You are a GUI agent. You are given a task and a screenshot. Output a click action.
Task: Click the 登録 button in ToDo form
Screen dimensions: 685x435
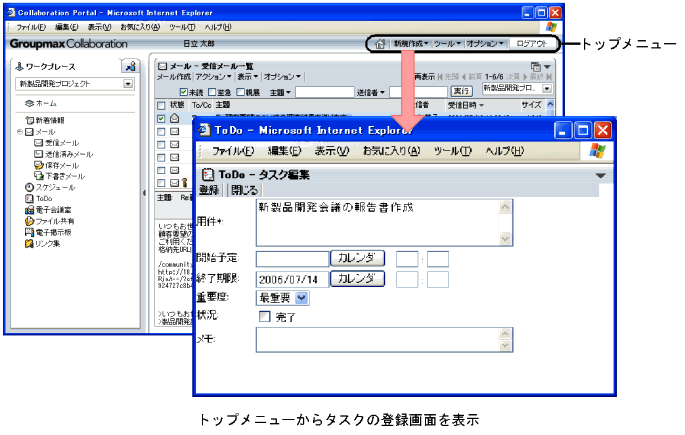click(x=209, y=190)
